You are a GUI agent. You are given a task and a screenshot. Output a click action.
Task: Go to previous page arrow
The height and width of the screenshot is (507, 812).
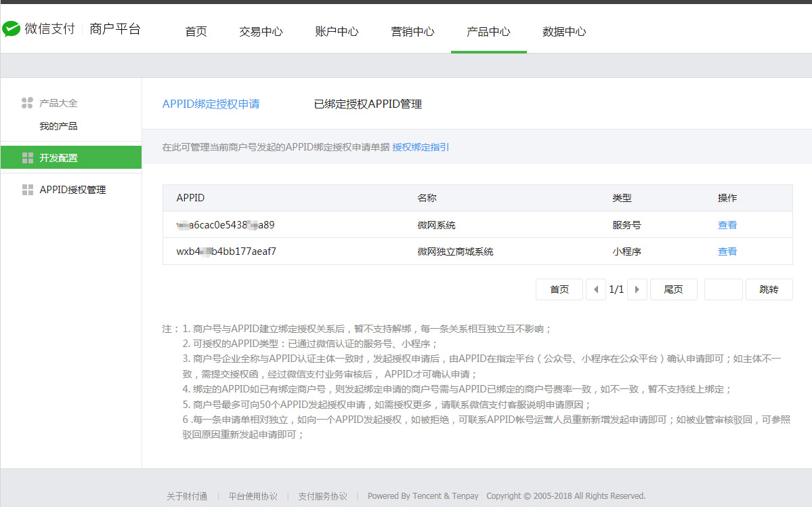[x=596, y=289]
